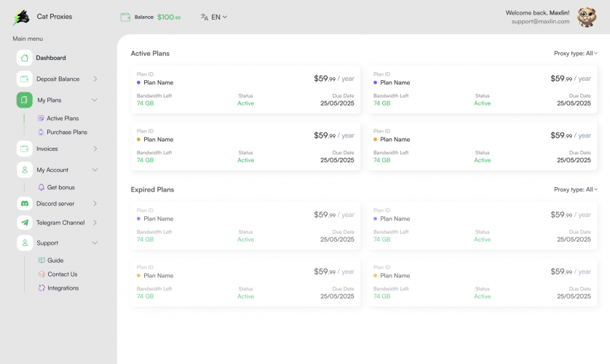
Task: Click the Telegram Channel paper plane icon
Action: 25,223
